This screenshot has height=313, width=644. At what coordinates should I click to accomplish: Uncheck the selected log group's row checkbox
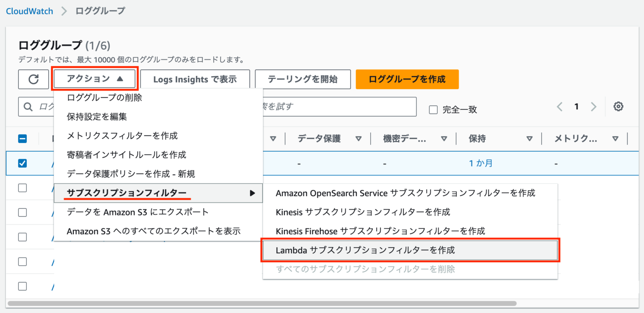23,163
